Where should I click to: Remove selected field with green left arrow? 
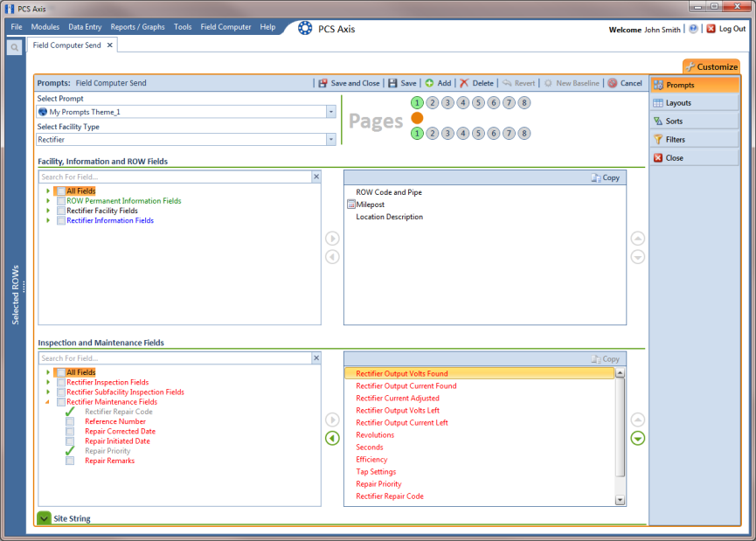click(x=332, y=438)
